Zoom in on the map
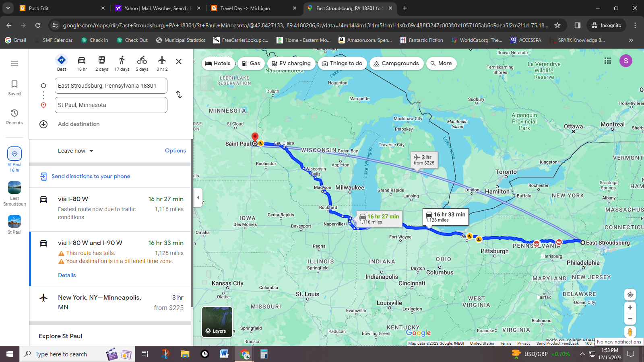 (x=630, y=308)
